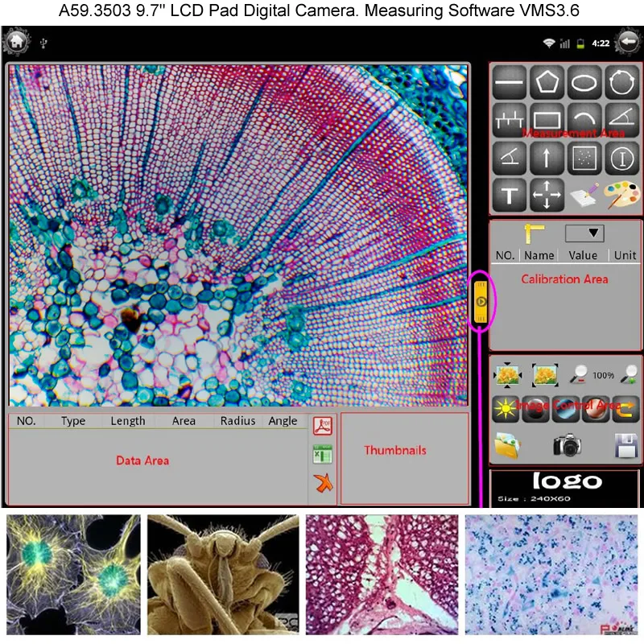Click the Area column header
Screen dimensions: 644x644
184,421
